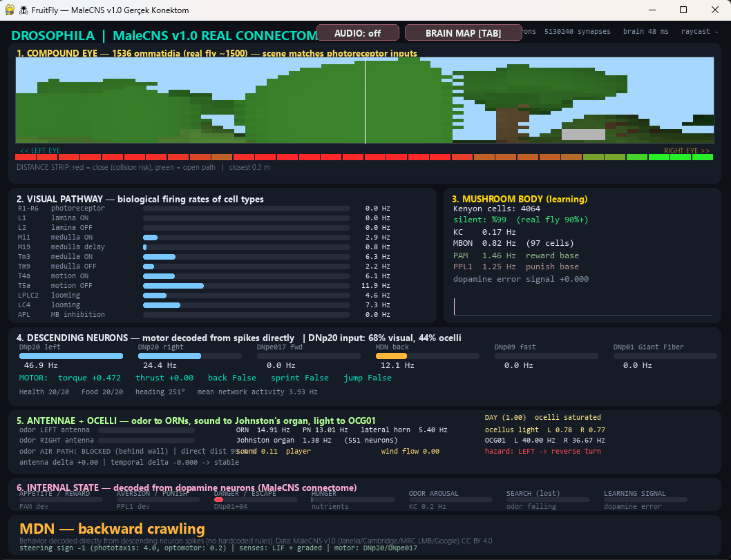Click the 'Mi1 medulla ON' row label
731x560 pixels.
(55, 237)
